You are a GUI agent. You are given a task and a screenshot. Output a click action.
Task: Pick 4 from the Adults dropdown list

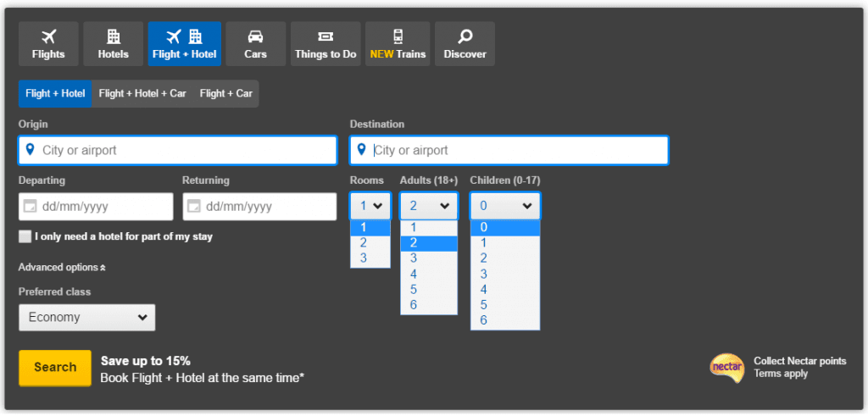(414, 275)
